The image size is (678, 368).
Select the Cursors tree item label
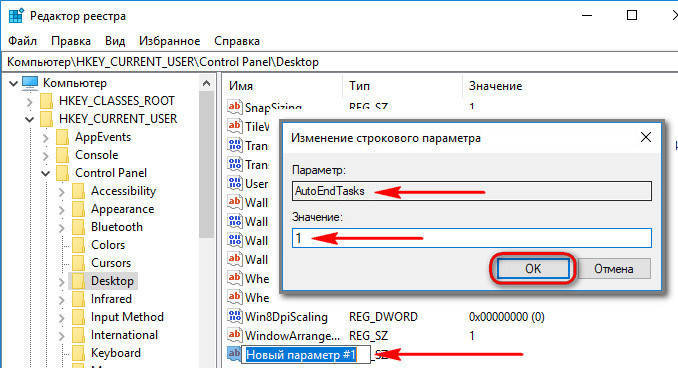(111, 263)
